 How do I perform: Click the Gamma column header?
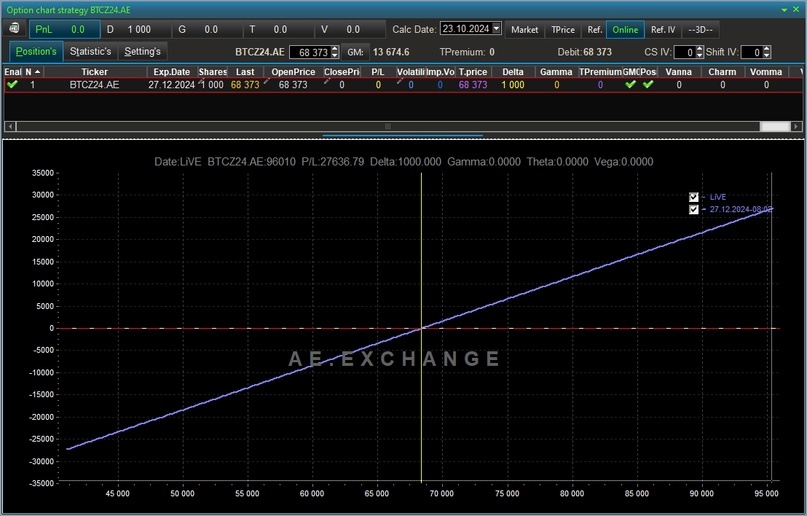coord(556,72)
